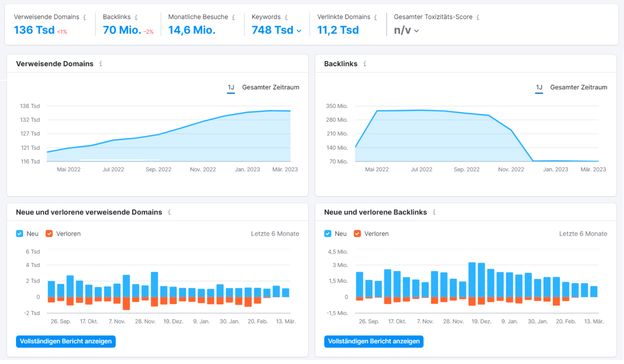Click the Gesamter Toxizitäts-Score info icon
The height and width of the screenshot is (364, 624).
(x=478, y=17)
